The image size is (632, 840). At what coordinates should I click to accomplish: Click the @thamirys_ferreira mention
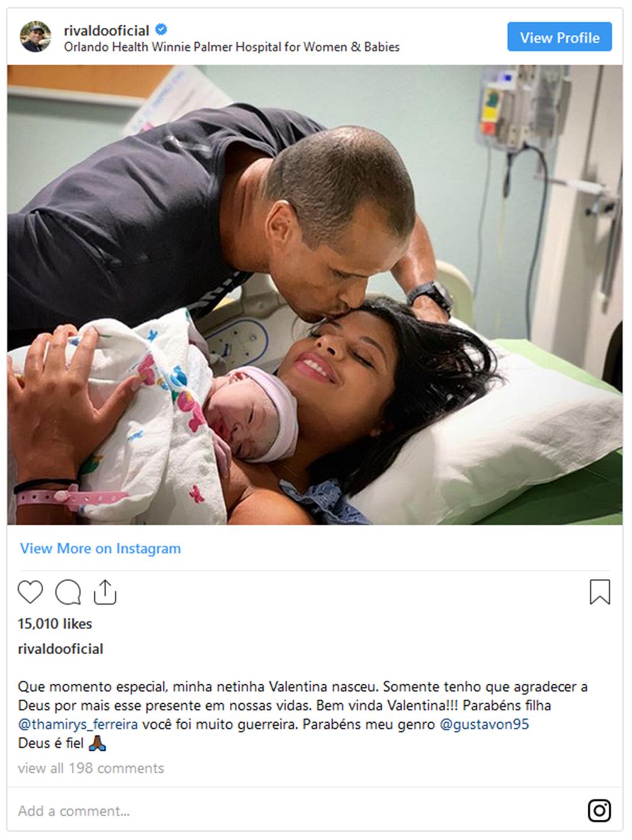pos(78,724)
